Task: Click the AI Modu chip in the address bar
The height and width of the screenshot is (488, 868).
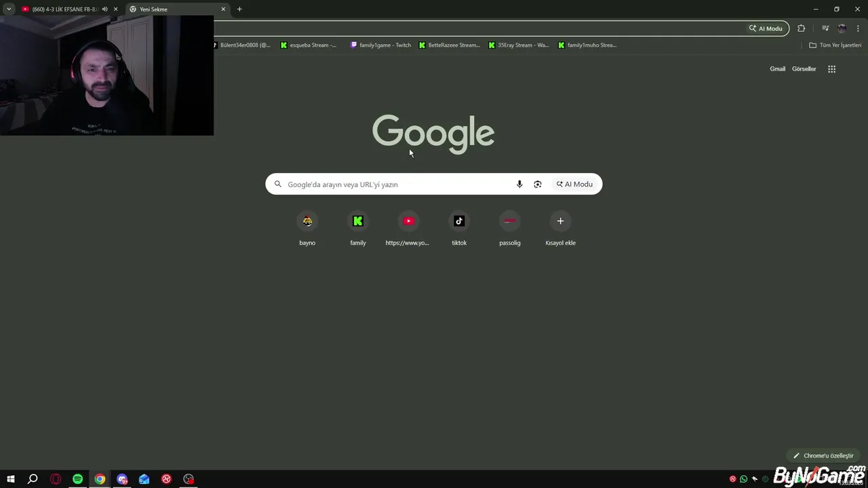Action: coord(766,28)
